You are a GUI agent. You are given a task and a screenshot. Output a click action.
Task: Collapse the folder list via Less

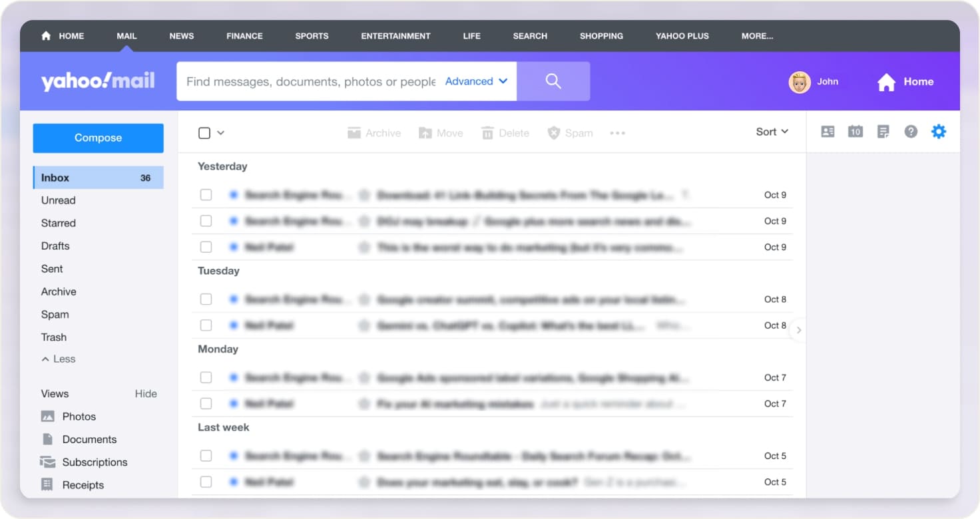[59, 359]
